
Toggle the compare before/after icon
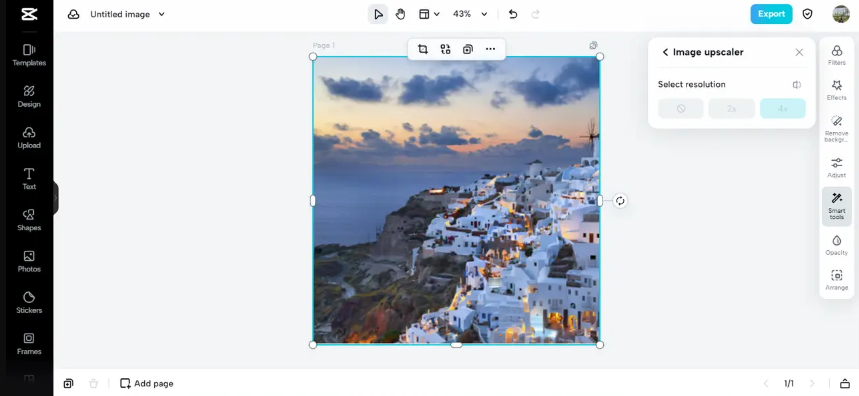pos(797,84)
